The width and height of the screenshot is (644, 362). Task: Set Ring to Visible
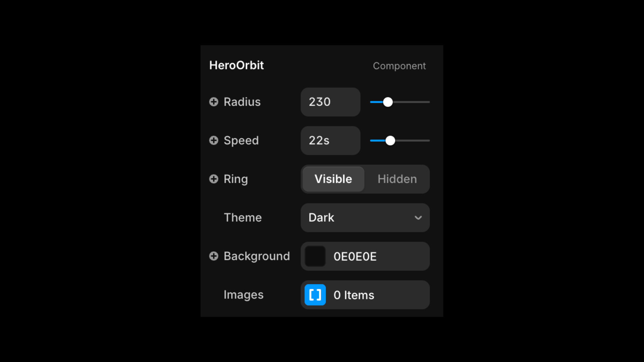point(333,179)
